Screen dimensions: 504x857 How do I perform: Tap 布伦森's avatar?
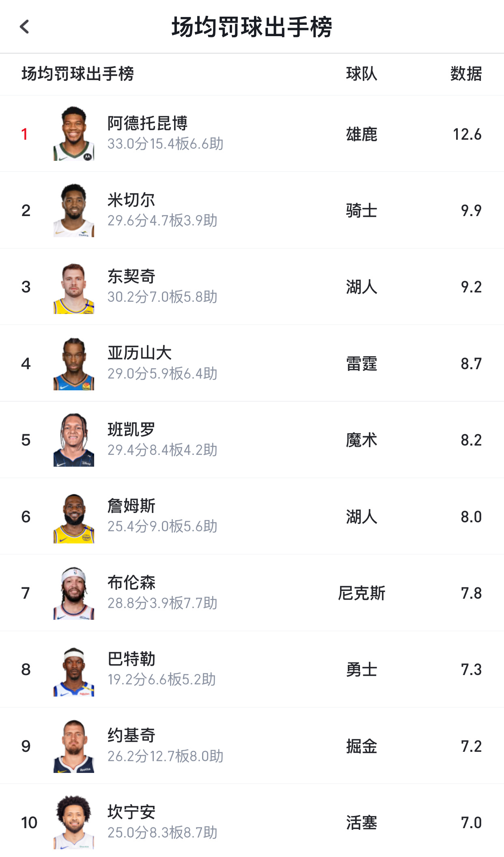click(x=74, y=593)
